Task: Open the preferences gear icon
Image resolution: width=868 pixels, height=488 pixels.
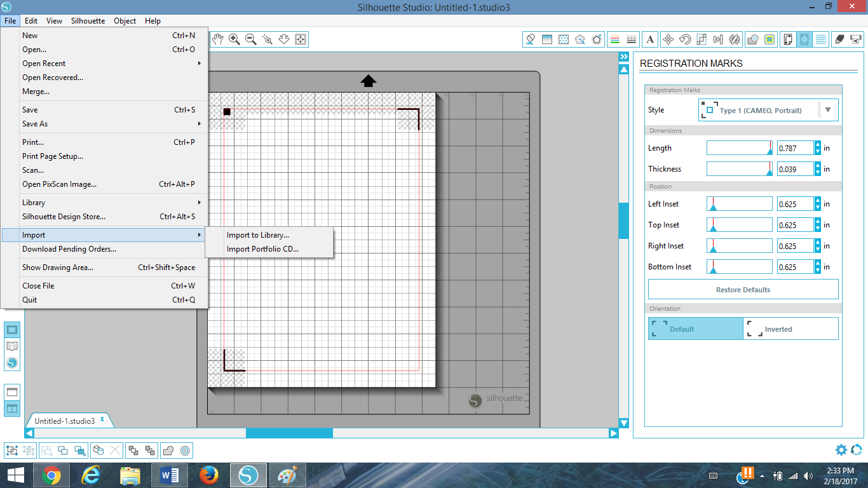Action: [841, 450]
